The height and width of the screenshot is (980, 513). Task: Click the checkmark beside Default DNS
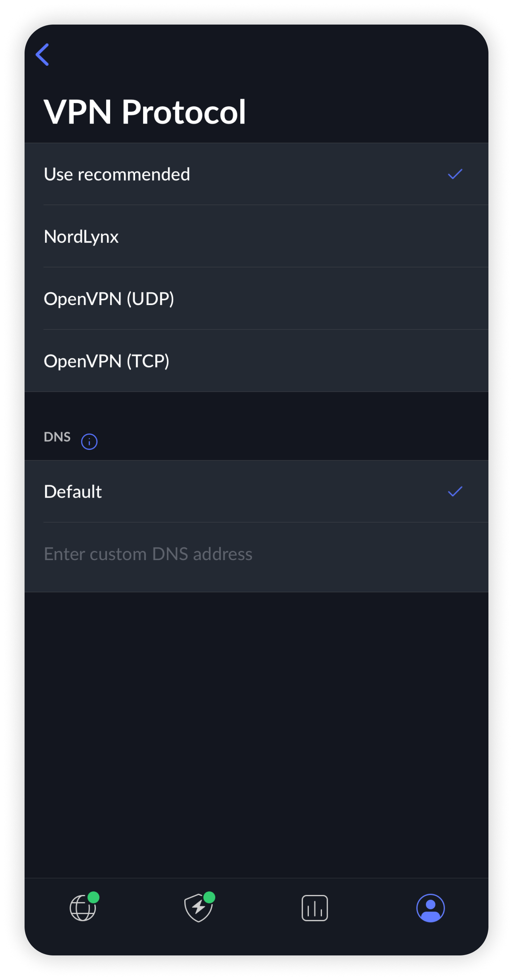pyautogui.click(x=455, y=491)
